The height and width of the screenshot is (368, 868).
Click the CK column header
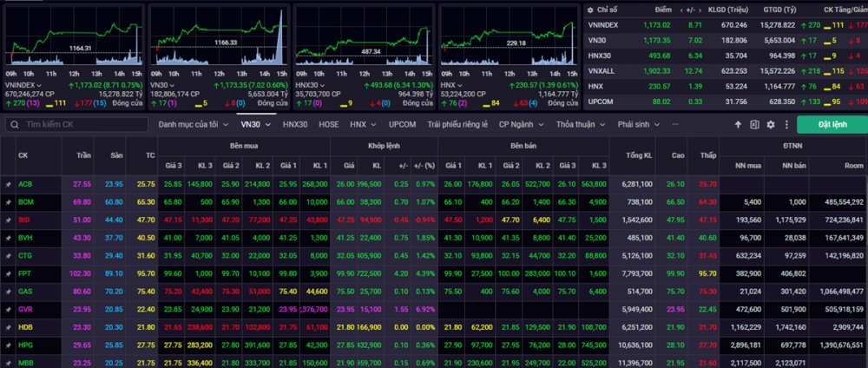(x=23, y=155)
